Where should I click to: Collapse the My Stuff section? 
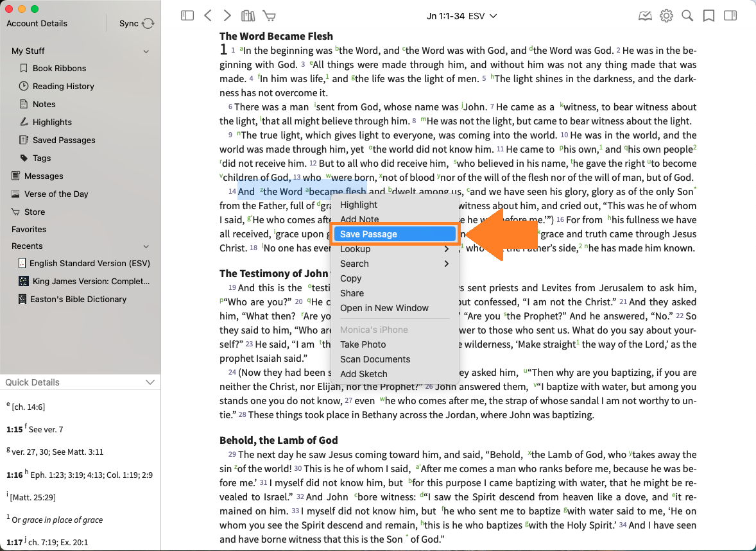[x=146, y=51]
